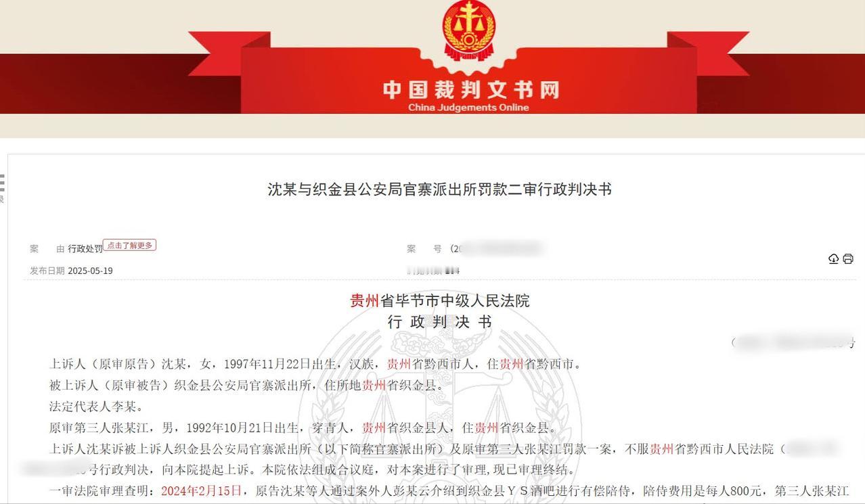Select the 行政处罚 case cause text
This screenshot has height=504, width=865.
point(85,249)
